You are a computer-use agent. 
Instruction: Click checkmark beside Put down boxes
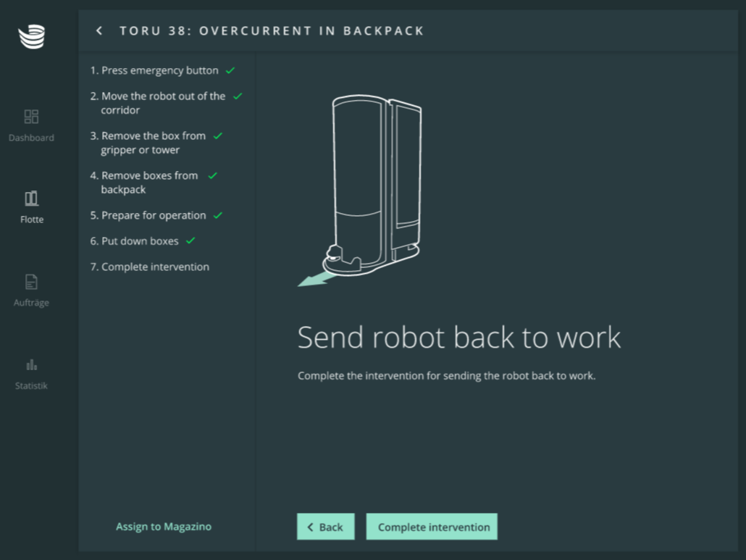click(x=190, y=241)
